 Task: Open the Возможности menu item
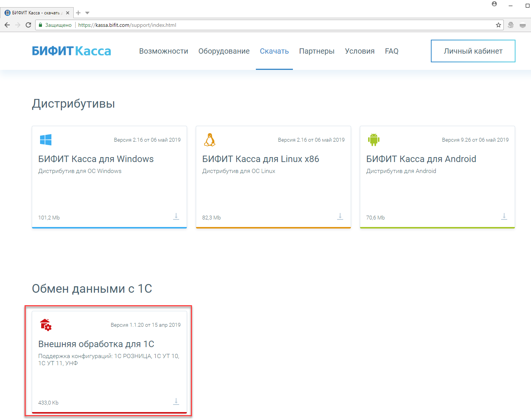point(164,51)
